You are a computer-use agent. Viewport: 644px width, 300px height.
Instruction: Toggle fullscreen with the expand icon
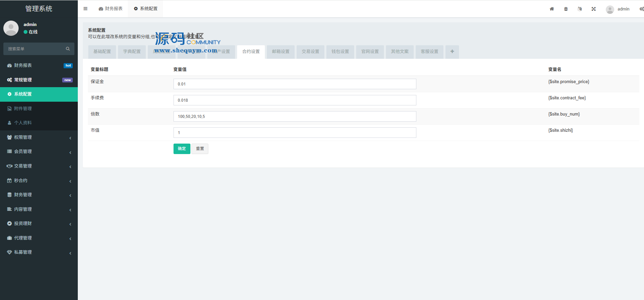pos(594,9)
